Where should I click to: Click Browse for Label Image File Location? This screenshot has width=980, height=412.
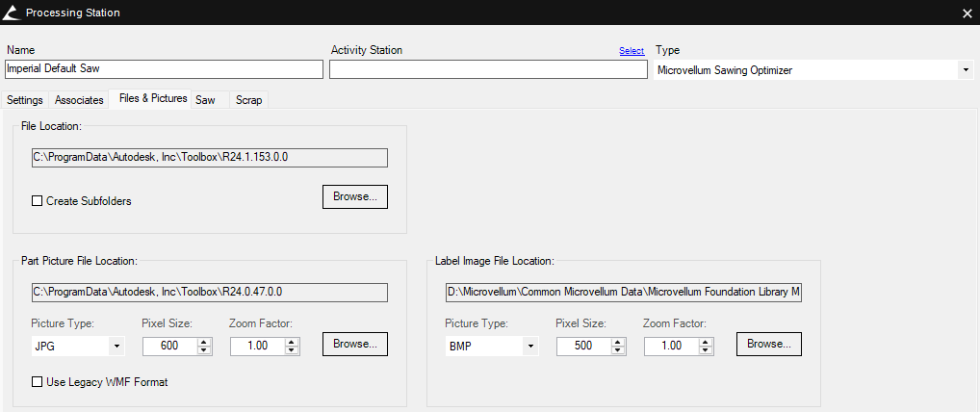click(x=768, y=344)
